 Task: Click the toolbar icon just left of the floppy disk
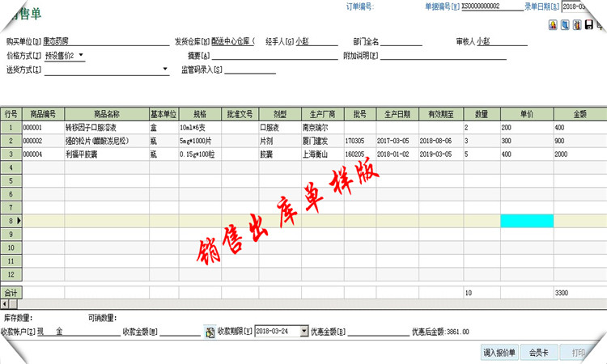pyautogui.click(x=577, y=25)
